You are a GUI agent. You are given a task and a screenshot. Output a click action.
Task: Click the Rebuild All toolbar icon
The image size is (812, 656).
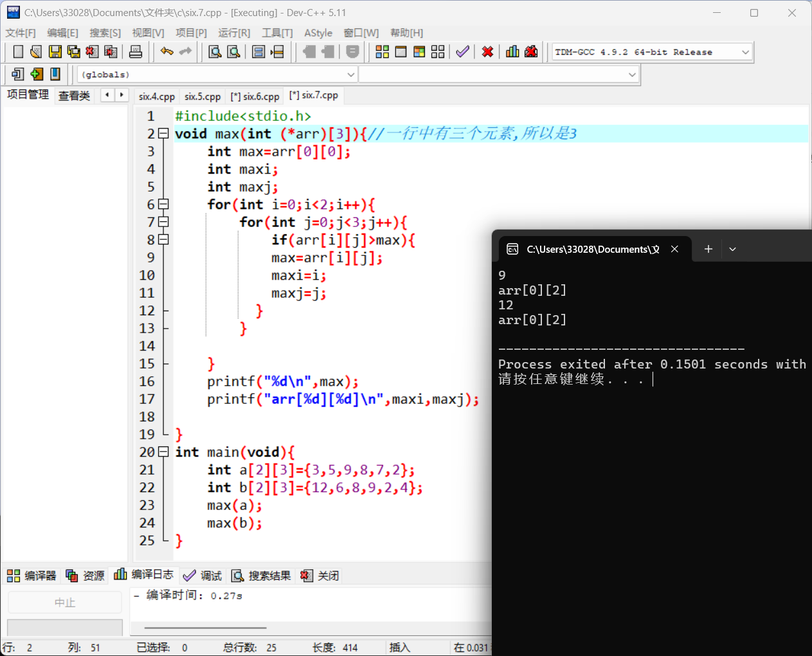(x=438, y=52)
